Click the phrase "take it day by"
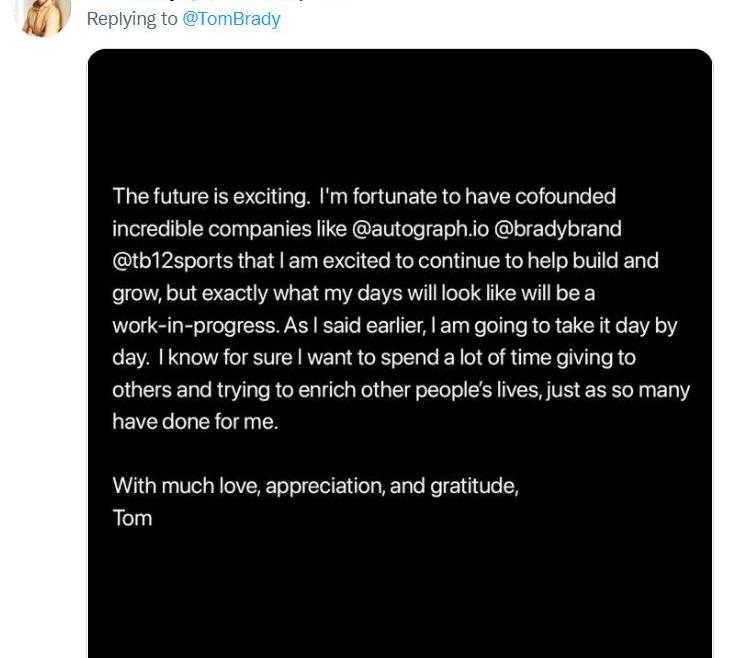Screen dimensions: 734x658 coord(616,326)
